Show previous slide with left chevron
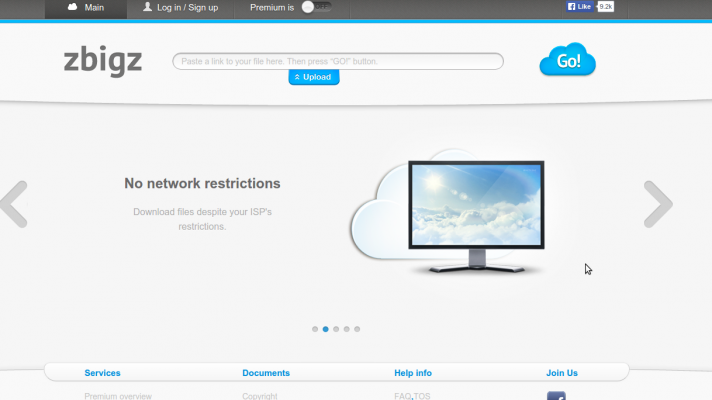This screenshot has height=400, width=712. pyautogui.click(x=14, y=204)
